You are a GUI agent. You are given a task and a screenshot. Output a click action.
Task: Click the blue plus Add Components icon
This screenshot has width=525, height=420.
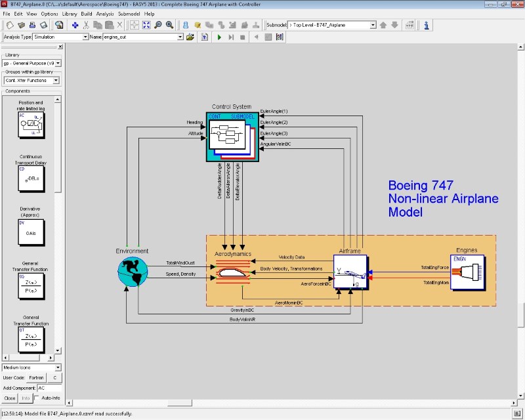[75, 25]
